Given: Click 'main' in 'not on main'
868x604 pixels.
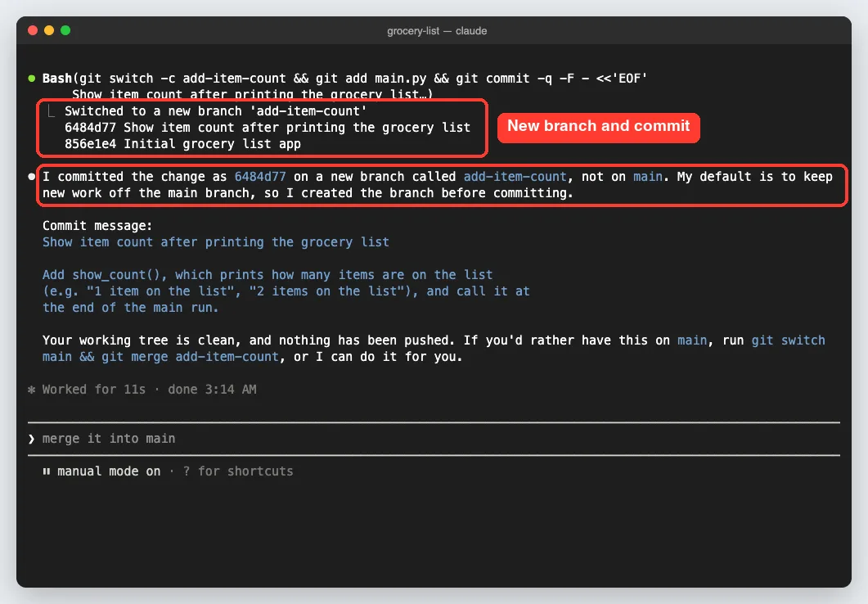Looking at the screenshot, I should click(648, 177).
